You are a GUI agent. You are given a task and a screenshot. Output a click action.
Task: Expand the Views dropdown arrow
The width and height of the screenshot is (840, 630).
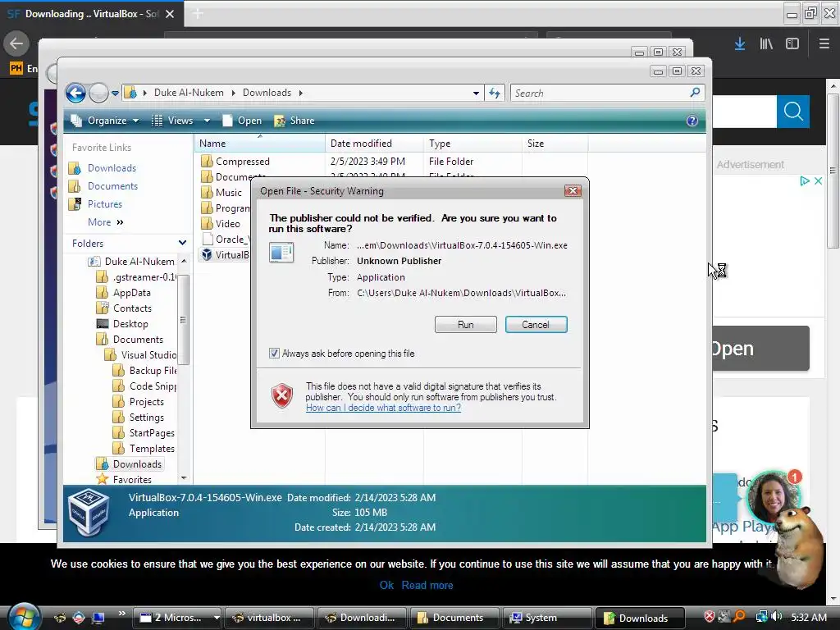207,121
